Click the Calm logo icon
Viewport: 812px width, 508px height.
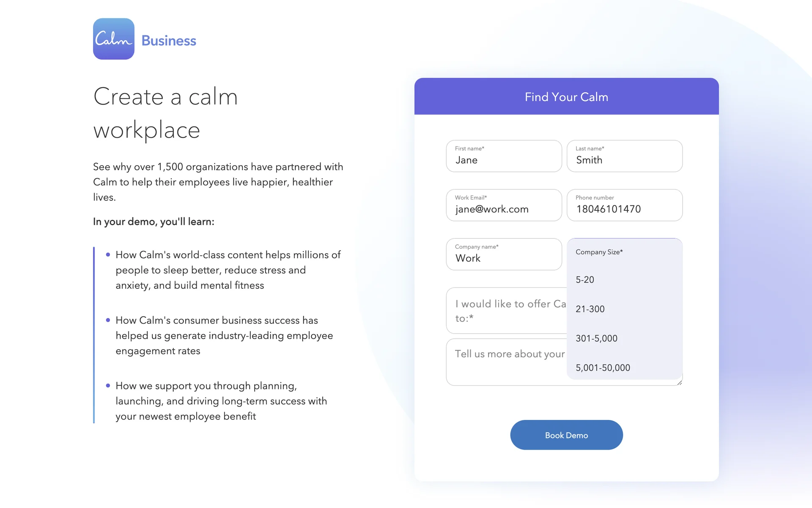(113, 39)
